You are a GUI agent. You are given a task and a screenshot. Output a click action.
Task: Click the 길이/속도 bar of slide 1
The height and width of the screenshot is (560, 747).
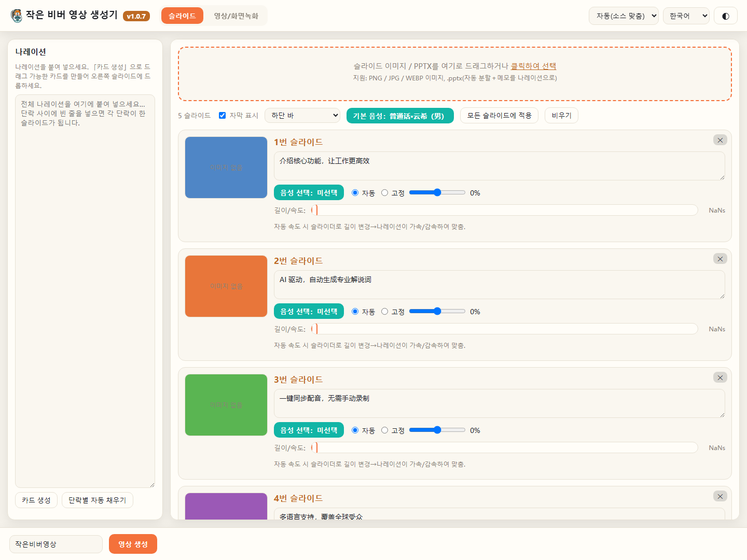504,210
